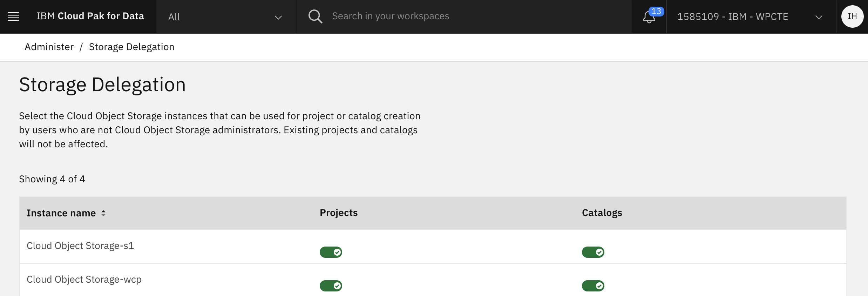Go to Administer breadcrumb link
868x296 pixels.
49,47
